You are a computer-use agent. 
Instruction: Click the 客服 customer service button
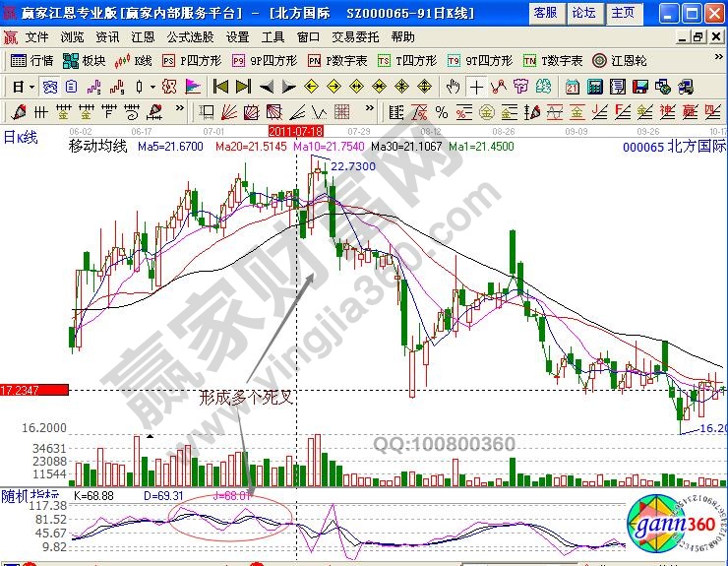point(545,13)
